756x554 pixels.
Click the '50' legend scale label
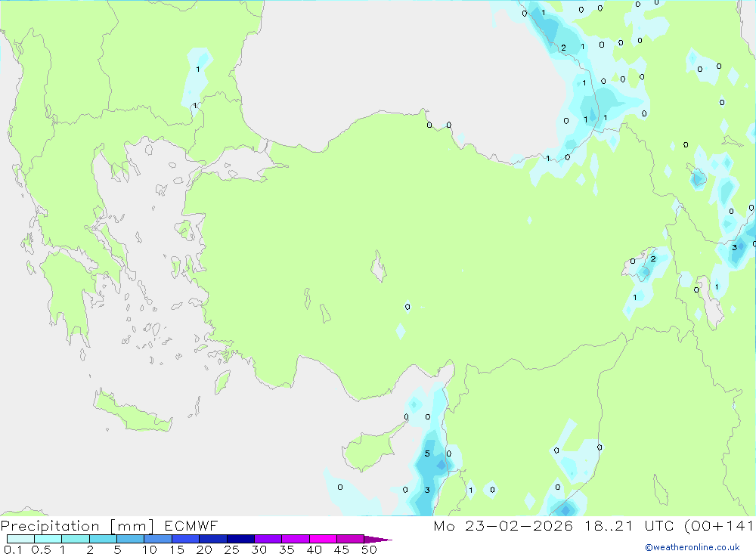point(369,549)
